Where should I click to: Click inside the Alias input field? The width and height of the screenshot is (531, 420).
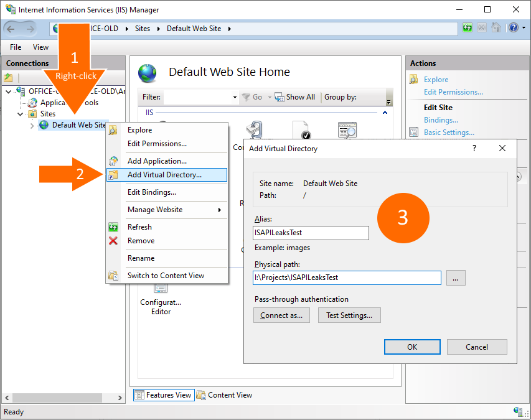(310, 233)
